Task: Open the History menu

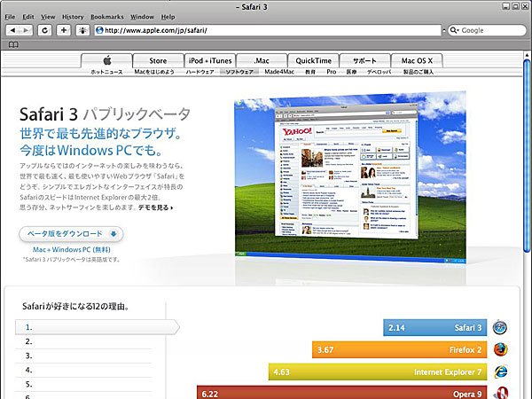Action: point(73,17)
